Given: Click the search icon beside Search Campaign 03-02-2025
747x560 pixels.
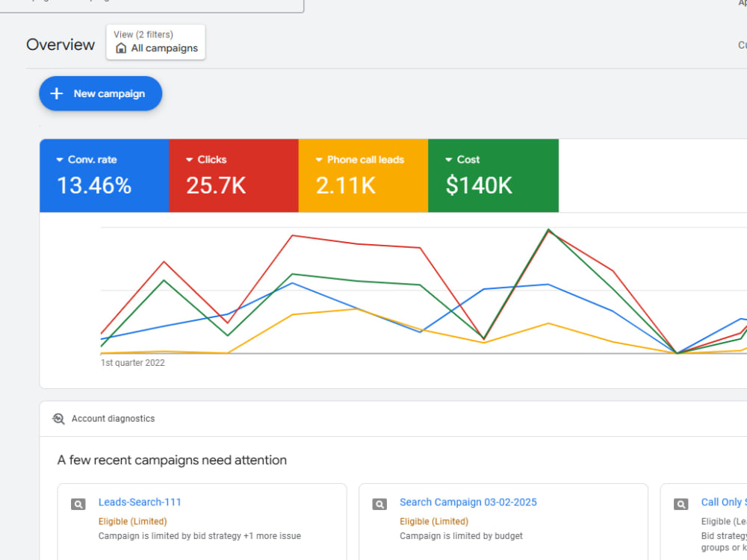Looking at the screenshot, I should tap(379, 504).
